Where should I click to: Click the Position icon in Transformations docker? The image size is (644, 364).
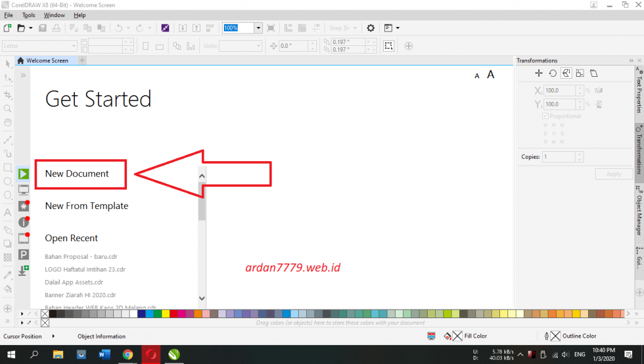click(x=538, y=73)
